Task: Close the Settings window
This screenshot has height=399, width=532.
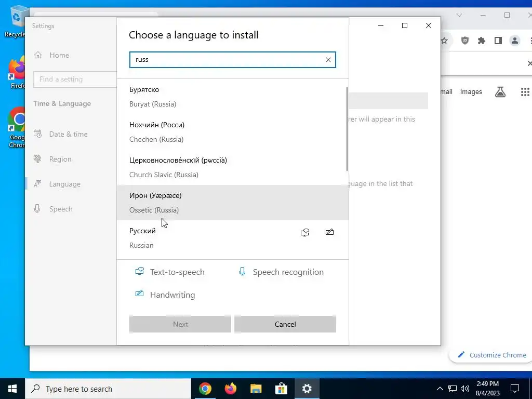Action: pos(429,25)
